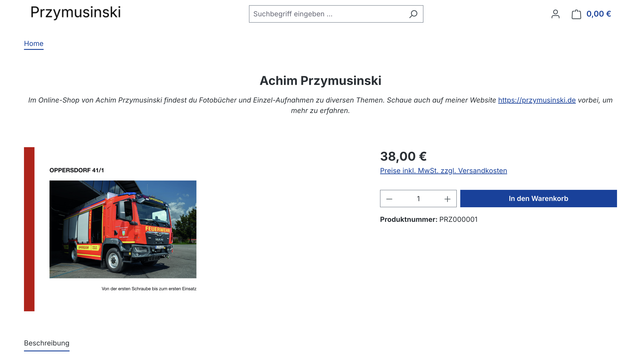Increase quantity with the plus icon

pos(448,199)
